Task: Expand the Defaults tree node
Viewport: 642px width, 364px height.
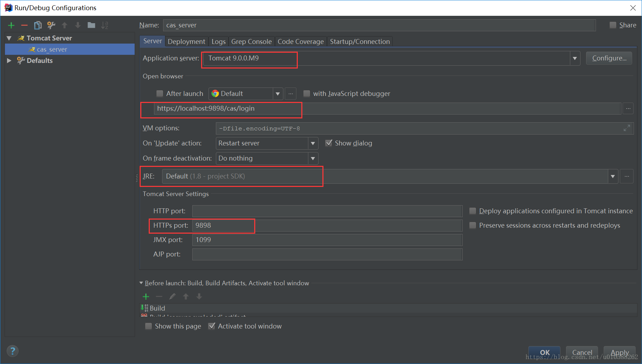Action: tap(9, 60)
